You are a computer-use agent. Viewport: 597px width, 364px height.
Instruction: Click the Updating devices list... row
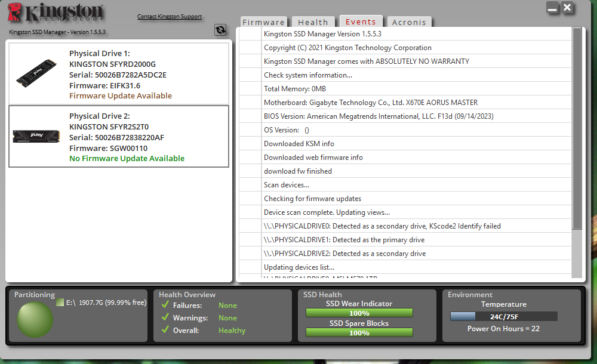click(405, 267)
